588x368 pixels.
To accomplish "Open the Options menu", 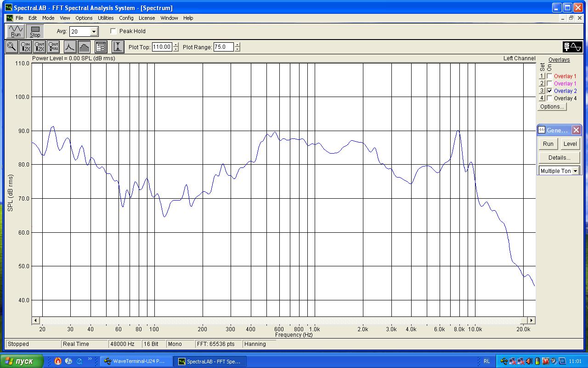I will click(84, 18).
